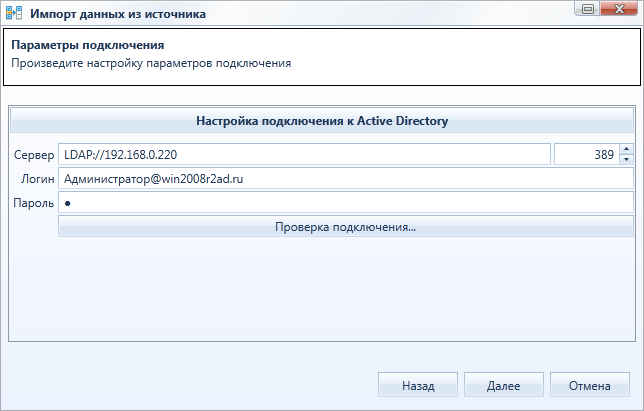644x411 pixels.
Task: Click the Сервер label
Action: [34, 155]
